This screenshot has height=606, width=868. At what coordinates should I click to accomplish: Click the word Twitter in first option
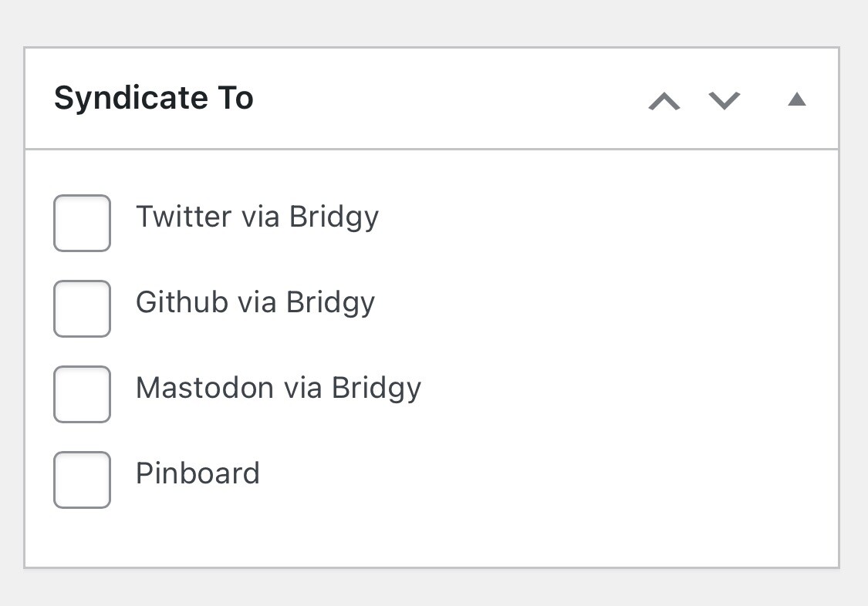[x=183, y=217]
